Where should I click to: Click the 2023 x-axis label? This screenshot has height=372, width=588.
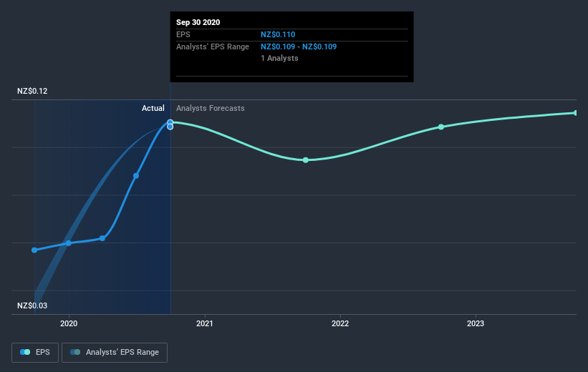pos(476,323)
